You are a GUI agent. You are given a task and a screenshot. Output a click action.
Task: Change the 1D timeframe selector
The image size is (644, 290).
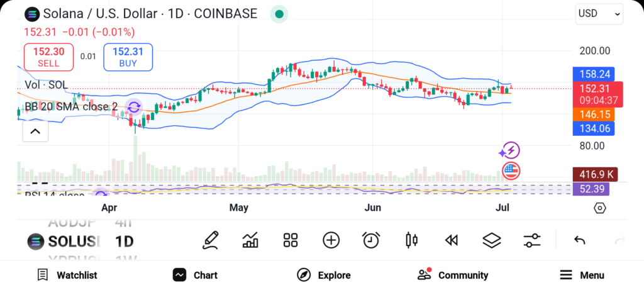124,242
